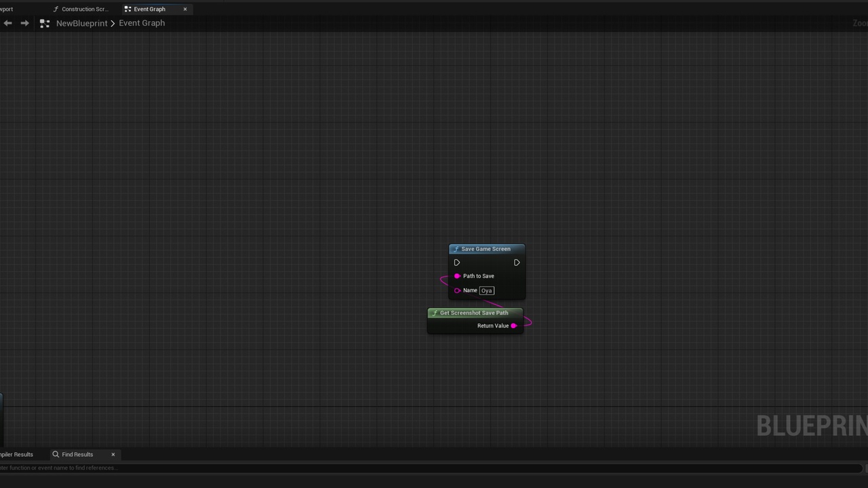This screenshot has height=488, width=868.
Task: Click the input execution pin of Save Game Screen
Action: [456, 262]
